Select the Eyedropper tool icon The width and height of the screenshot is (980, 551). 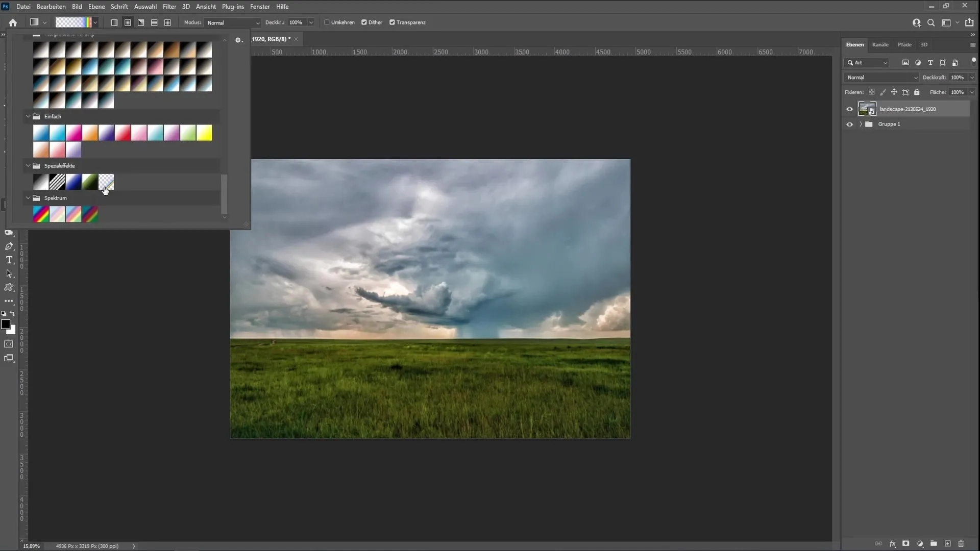pos(9,232)
